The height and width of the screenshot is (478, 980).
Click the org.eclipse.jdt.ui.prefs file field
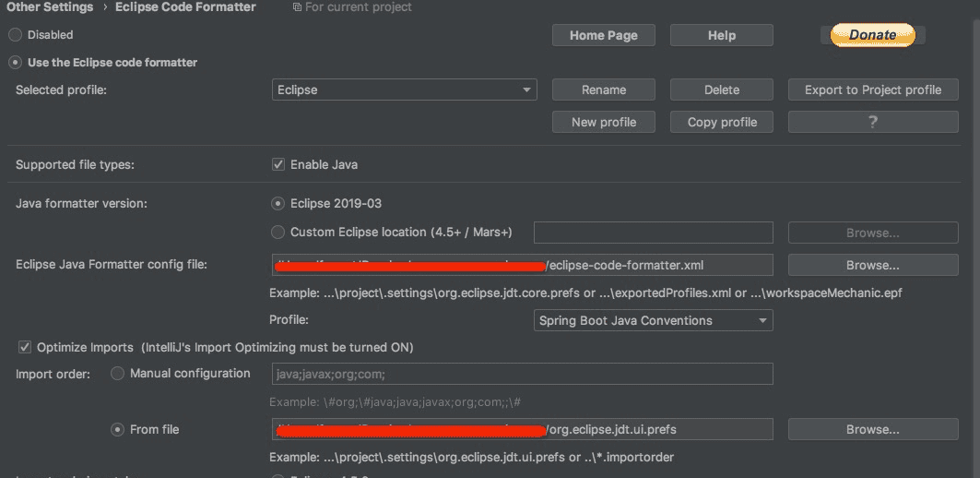click(x=523, y=429)
